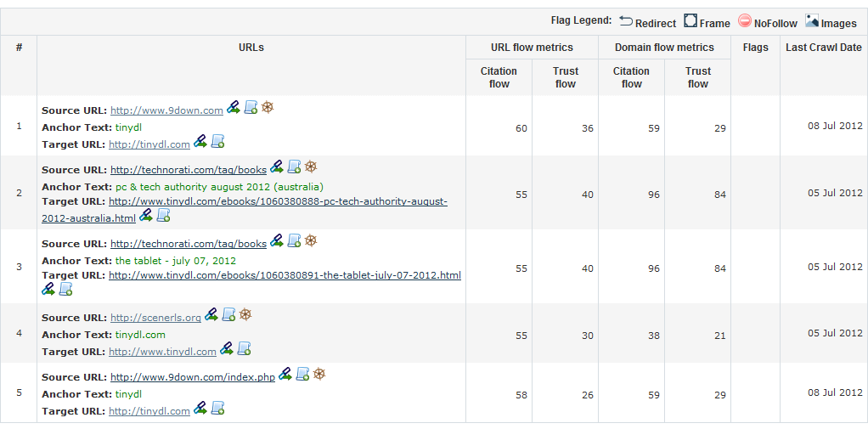
Task: Click the ship wheel icon next to scenerls.org
Action: tap(245, 314)
